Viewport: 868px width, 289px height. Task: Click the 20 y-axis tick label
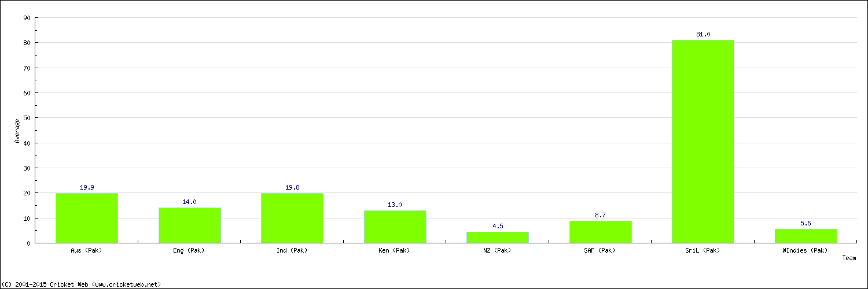pos(27,193)
